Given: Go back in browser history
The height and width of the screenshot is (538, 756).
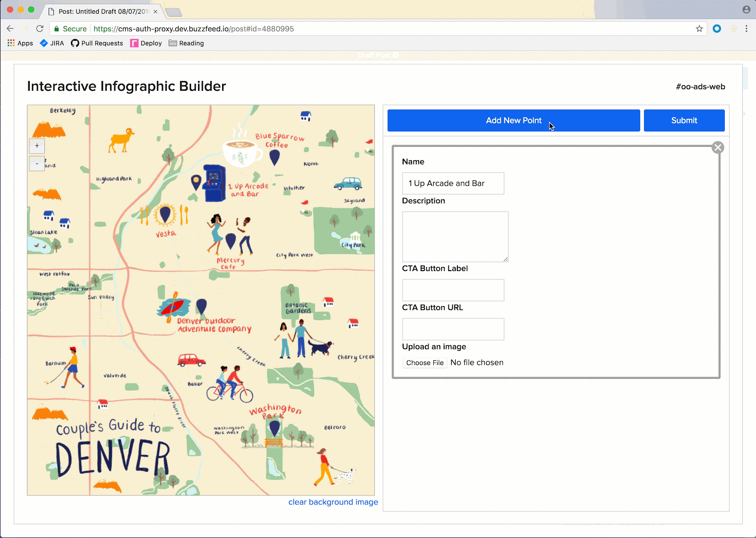Looking at the screenshot, I should pos(10,29).
